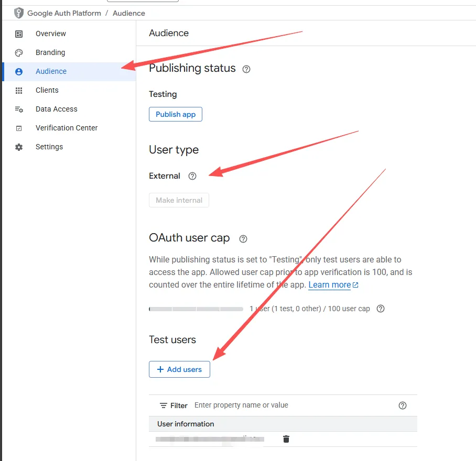Click the '1 user (1 test, 0 other)' text
Screen dimensions: 476x461
point(285,309)
